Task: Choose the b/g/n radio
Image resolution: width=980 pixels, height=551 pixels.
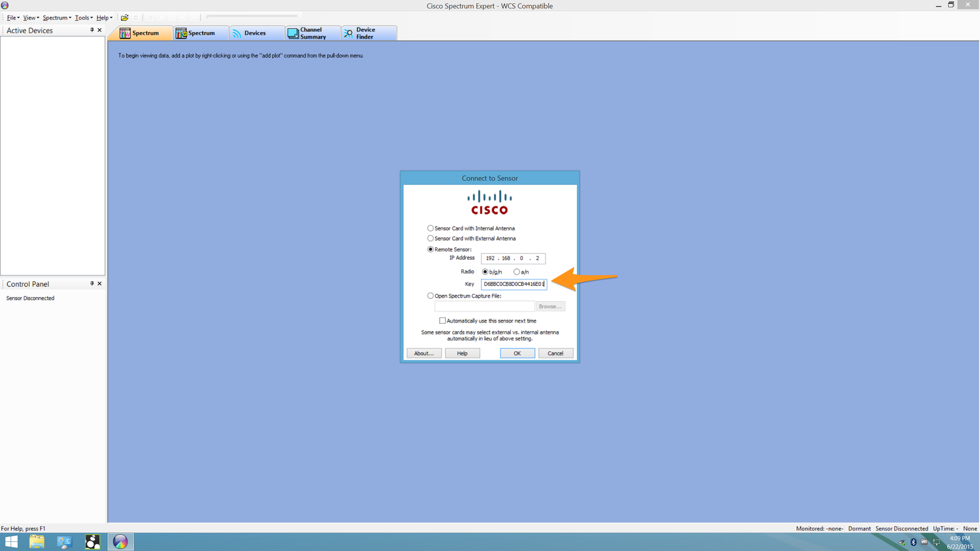Action: tap(485, 272)
